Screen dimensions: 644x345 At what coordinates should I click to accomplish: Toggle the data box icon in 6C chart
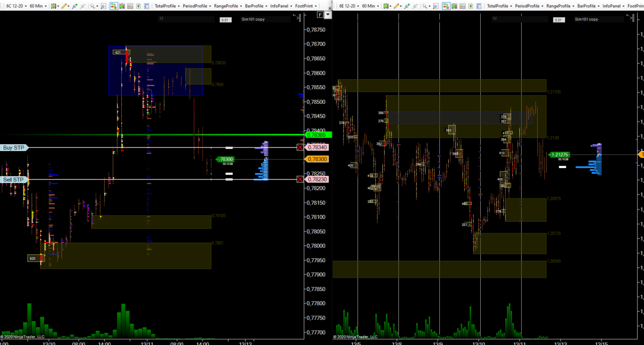coord(130,6)
